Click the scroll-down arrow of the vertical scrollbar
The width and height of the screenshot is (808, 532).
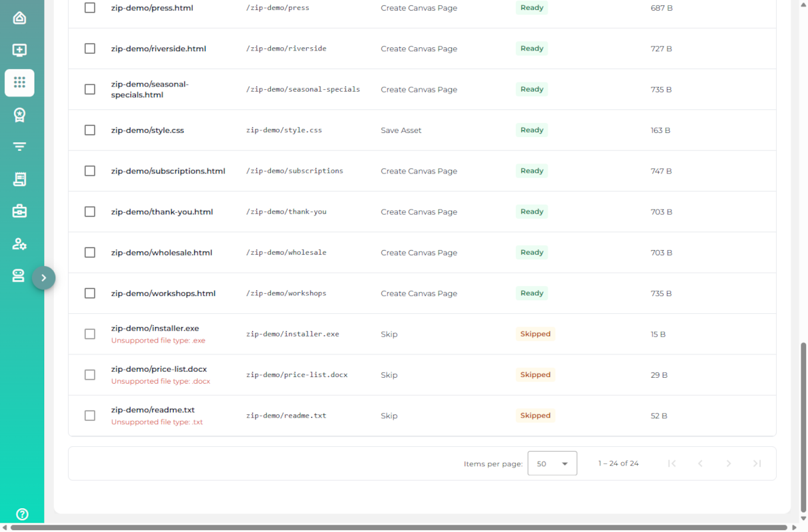pyautogui.click(x=803, y=518)
